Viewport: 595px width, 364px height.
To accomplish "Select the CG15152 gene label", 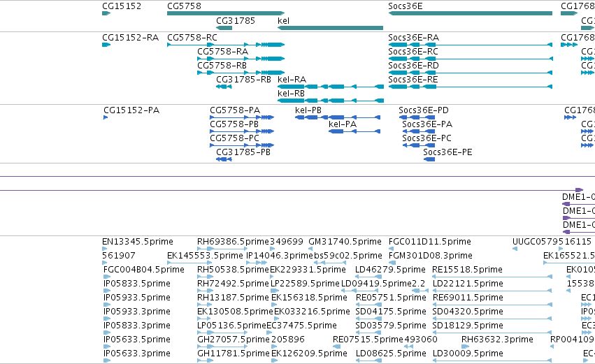I will pos(122,6).
